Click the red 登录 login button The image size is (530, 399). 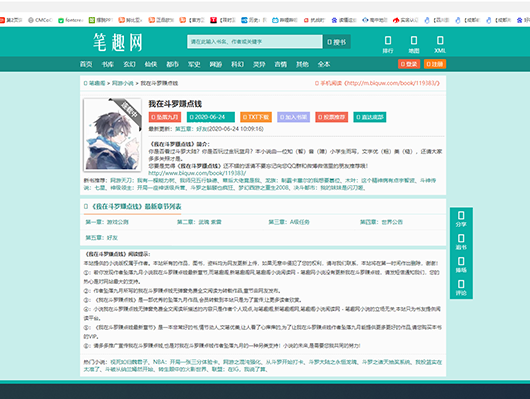pyautogui.click(x=409, y=64)
